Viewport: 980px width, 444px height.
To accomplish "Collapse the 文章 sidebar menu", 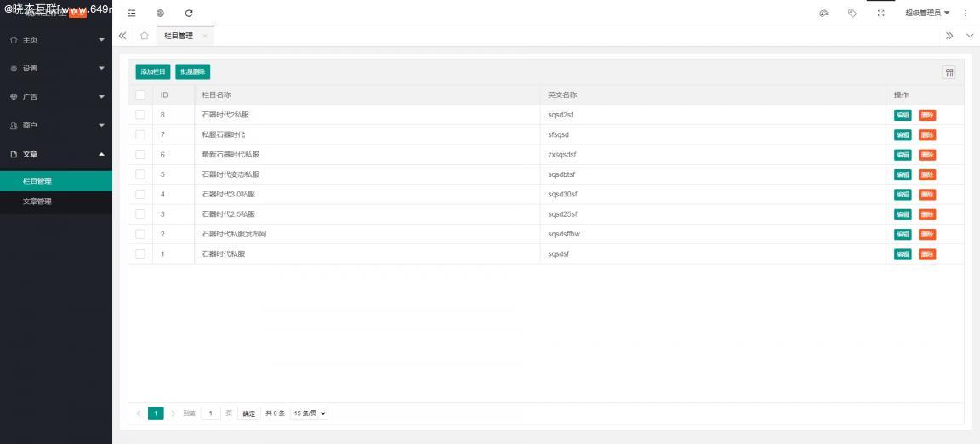I will [x=56, y=155].
